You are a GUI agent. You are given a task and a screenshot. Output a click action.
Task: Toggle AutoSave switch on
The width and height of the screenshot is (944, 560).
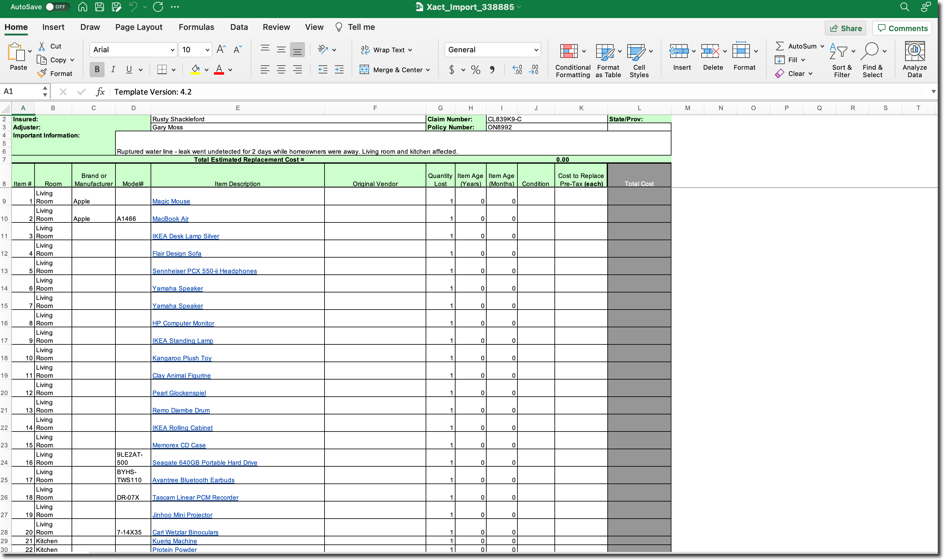(57, 7)
